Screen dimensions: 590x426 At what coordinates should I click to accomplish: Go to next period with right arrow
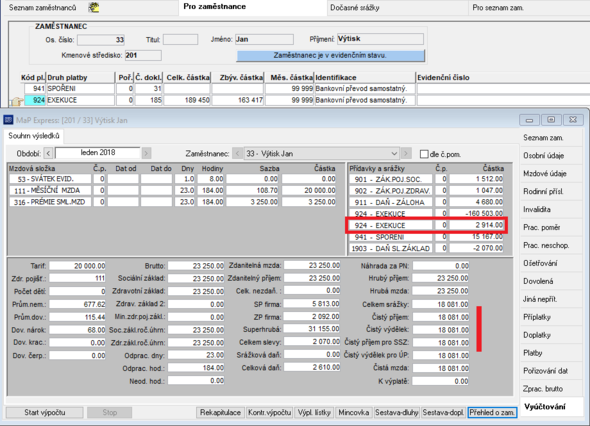point(146,153)
